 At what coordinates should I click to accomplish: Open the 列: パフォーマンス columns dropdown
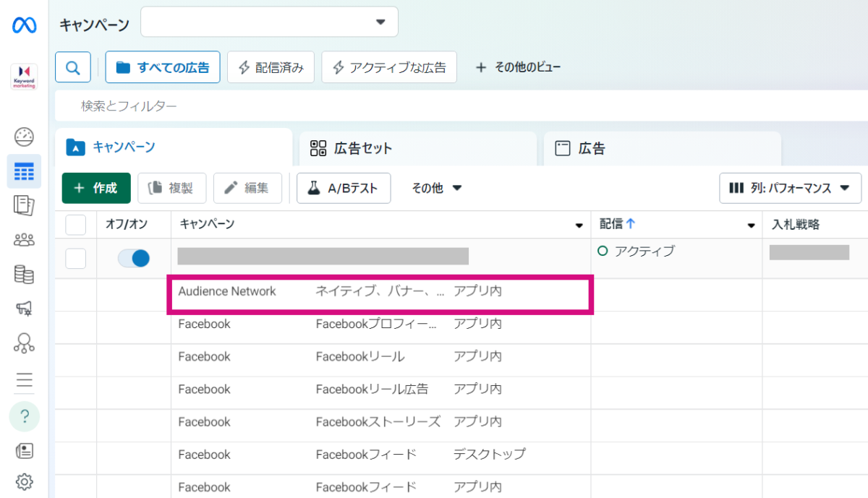click(790, 188)
